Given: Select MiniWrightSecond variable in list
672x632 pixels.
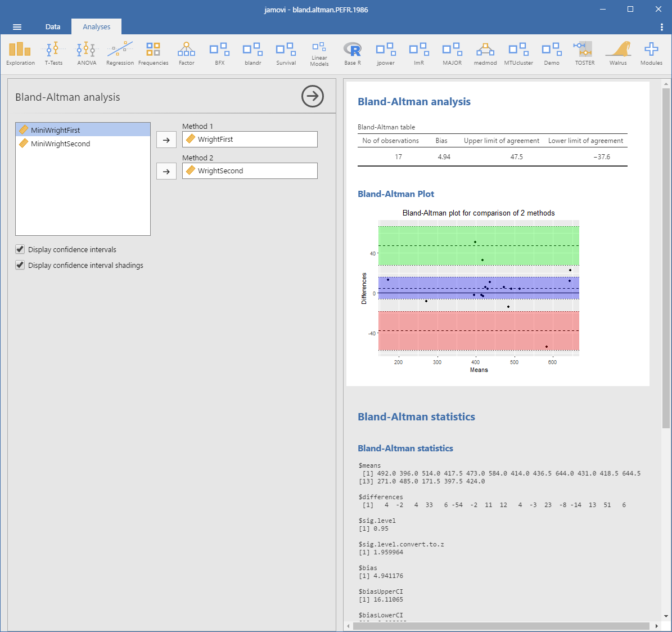Looking at the screenshot, I should tap(83, 144).
